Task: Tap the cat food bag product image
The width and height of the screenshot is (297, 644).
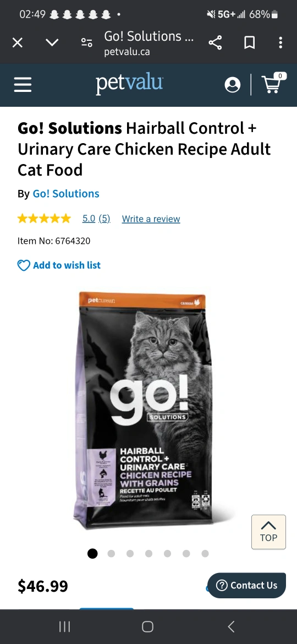Action: click(143, 410)
